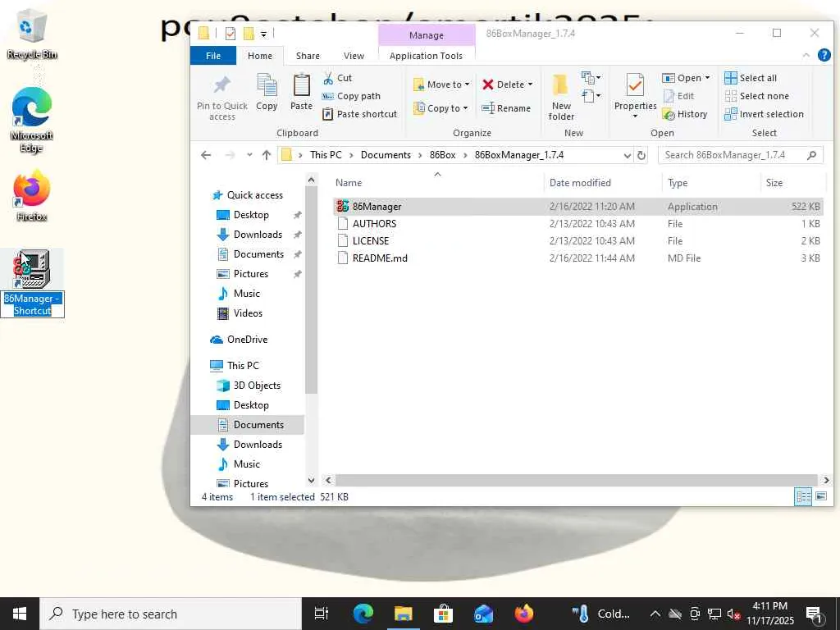Select the README.md file
The height and width of the screenshot is (630, 840).
point(577,258)
